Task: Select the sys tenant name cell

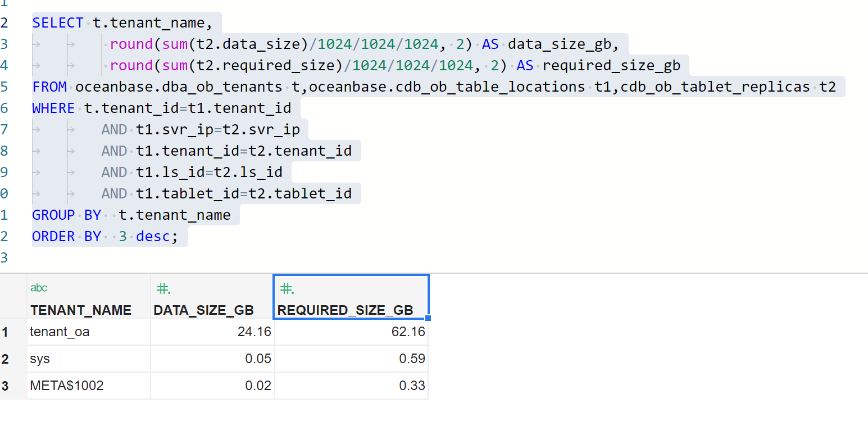Action: tap(89, 359)
